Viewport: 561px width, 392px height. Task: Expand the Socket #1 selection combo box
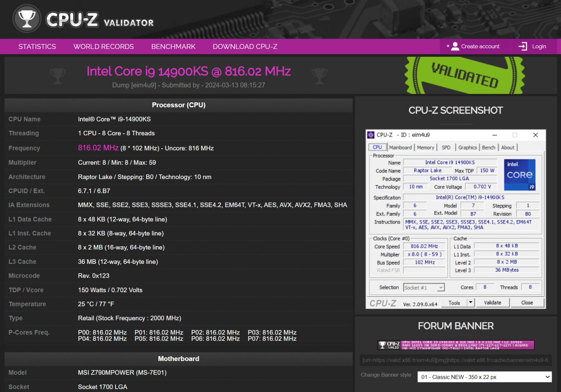[441, 287]
